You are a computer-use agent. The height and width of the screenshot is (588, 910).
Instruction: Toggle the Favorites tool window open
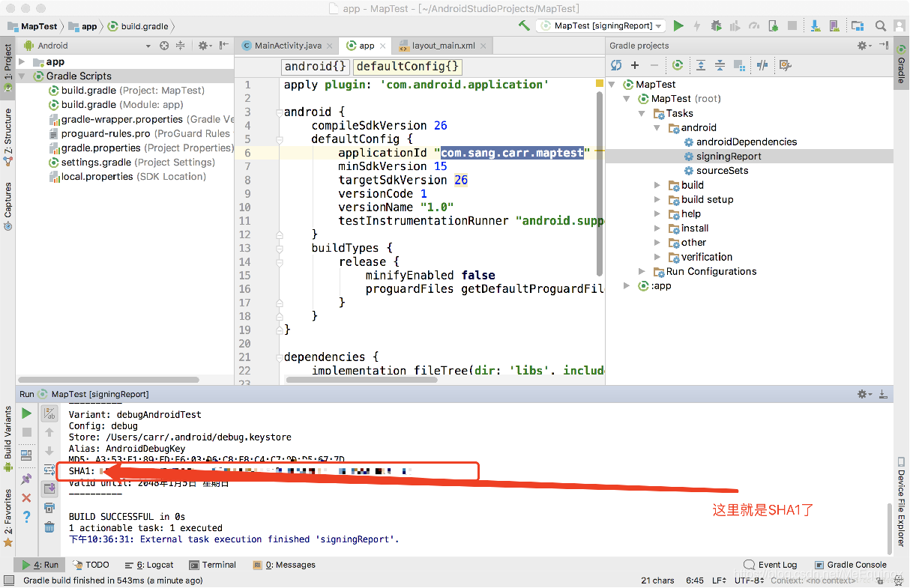point(9,517)
